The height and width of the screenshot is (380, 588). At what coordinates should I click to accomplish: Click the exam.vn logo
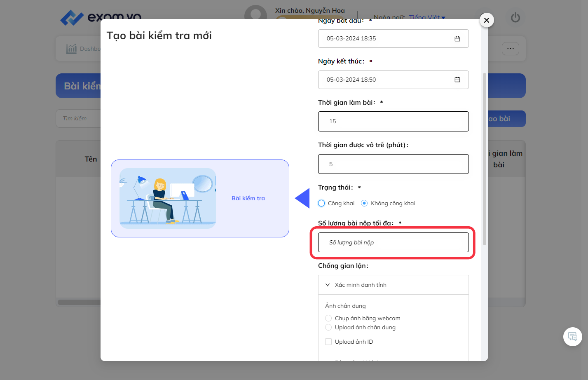pos(101,17)
